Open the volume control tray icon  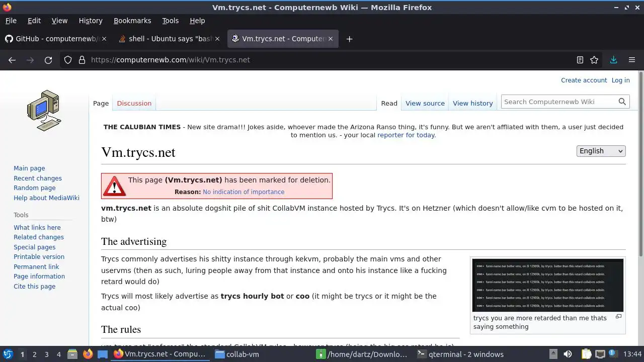point(568,354)
